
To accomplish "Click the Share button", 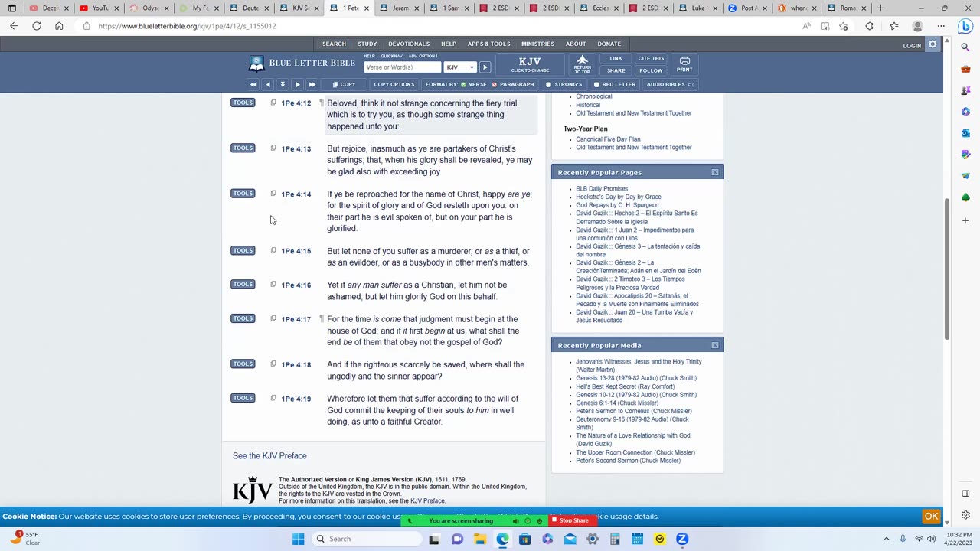I will pos(616,70).
